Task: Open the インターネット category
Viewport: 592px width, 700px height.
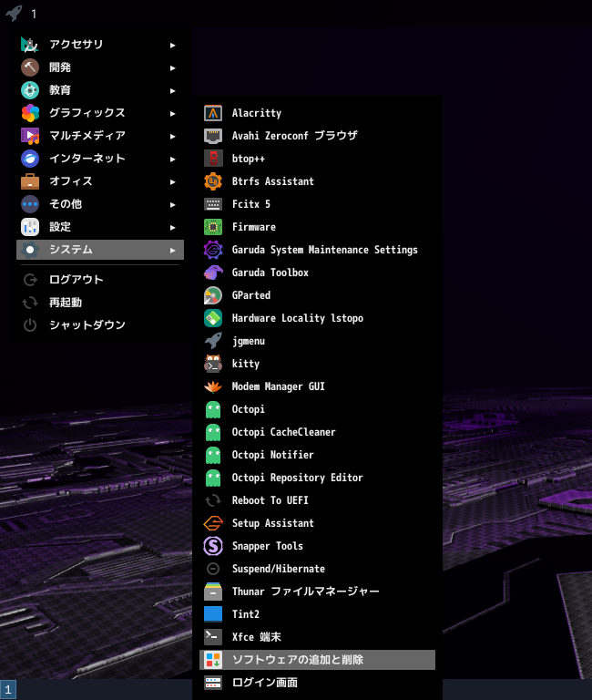Action: (x=100, y=158)
